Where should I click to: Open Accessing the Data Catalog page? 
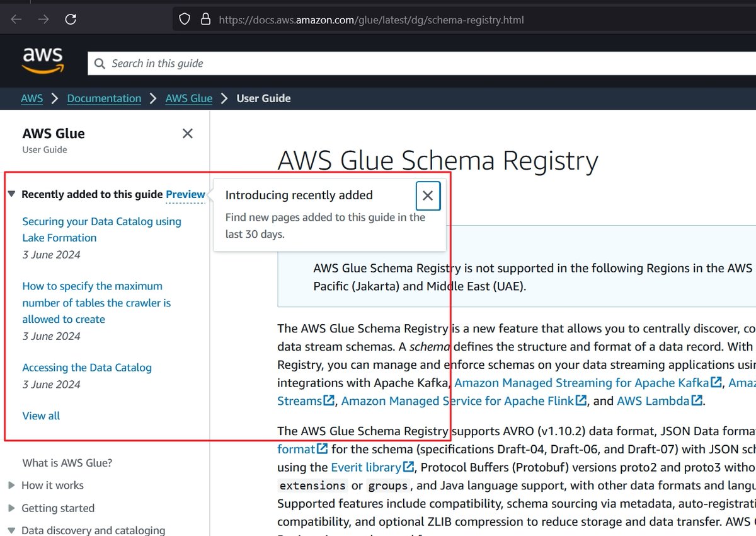coord(87,368)
